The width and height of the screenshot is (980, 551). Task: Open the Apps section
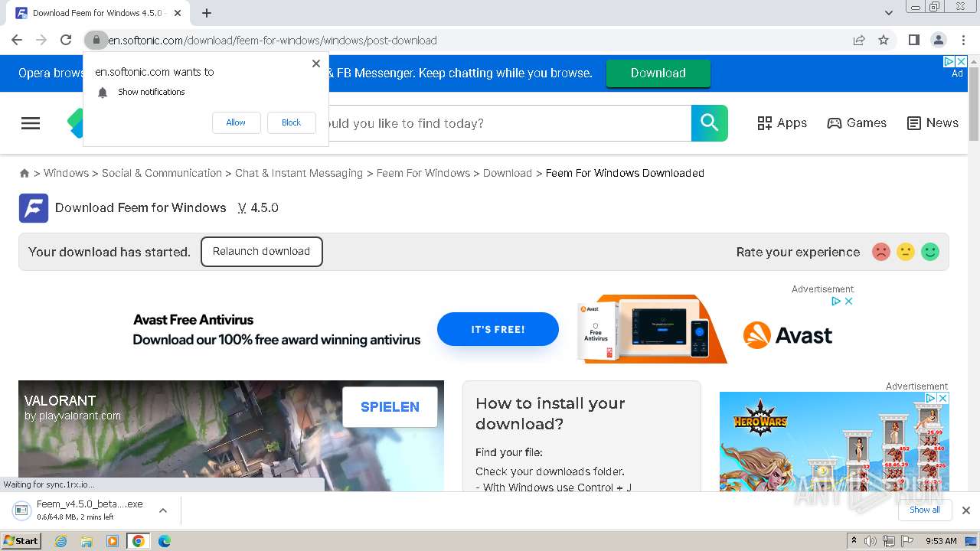pos(782,123)
